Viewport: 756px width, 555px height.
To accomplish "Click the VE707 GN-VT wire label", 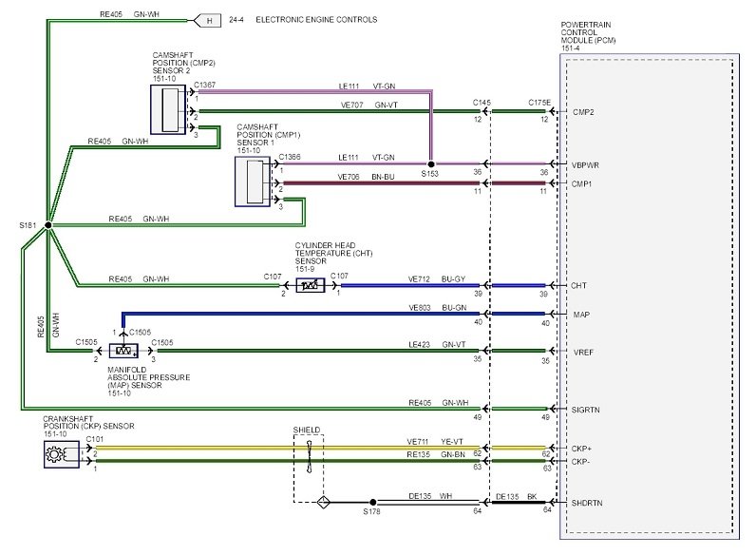I will pos(369,105).
